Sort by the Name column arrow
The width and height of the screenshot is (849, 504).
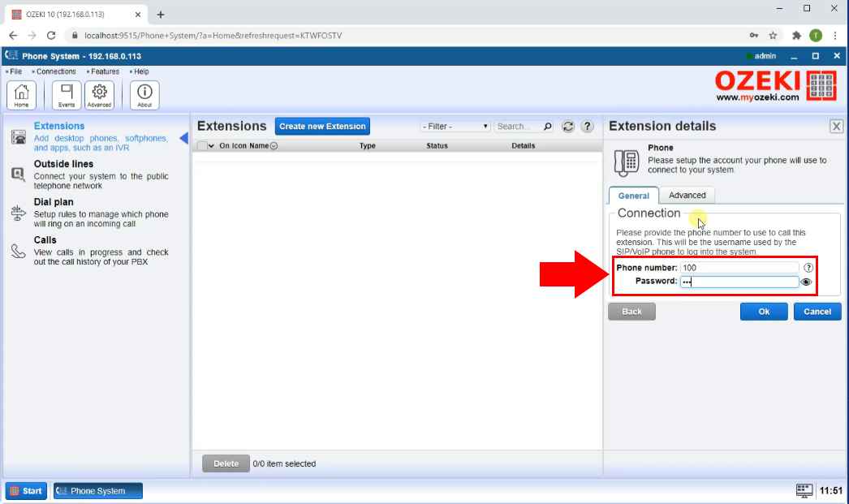pyautogui.click(x=274, y=145)
